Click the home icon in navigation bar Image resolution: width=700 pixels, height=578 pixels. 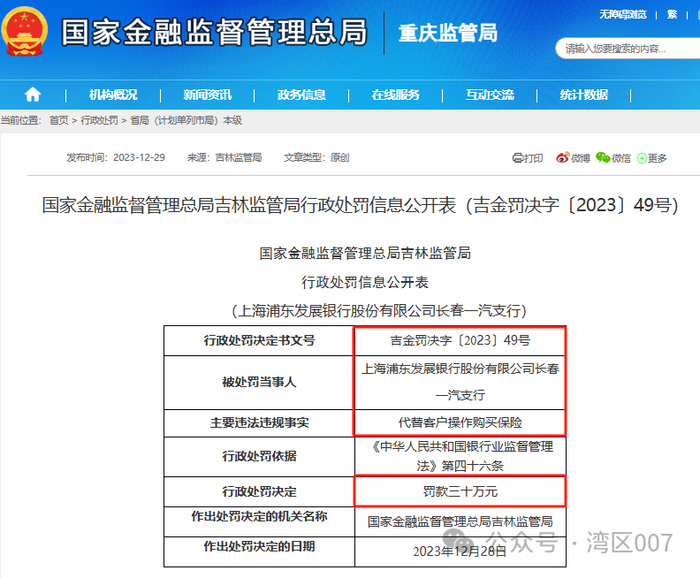tap(33, 95)
